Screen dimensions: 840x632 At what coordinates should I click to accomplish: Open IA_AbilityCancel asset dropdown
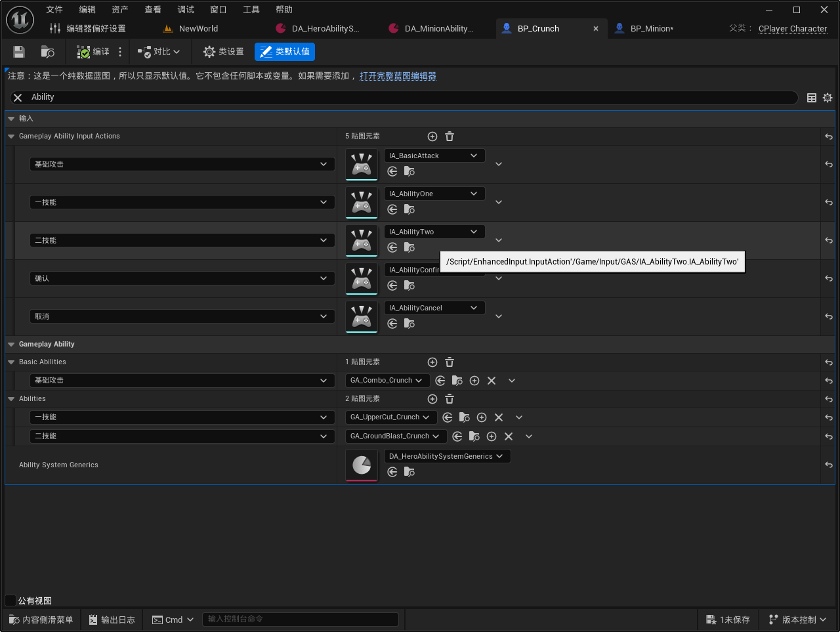pos(434,308)
